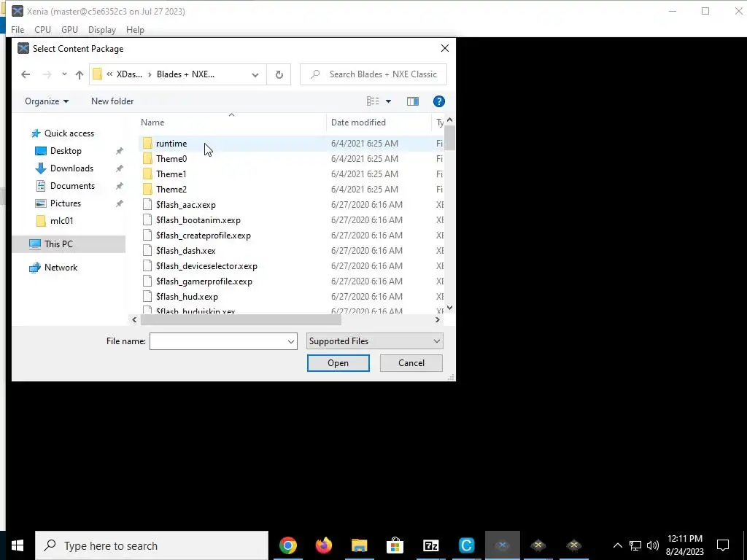This screenshot has height=560, width=747.
Task: Show hidden system tray icons
Action: (617, 545)
